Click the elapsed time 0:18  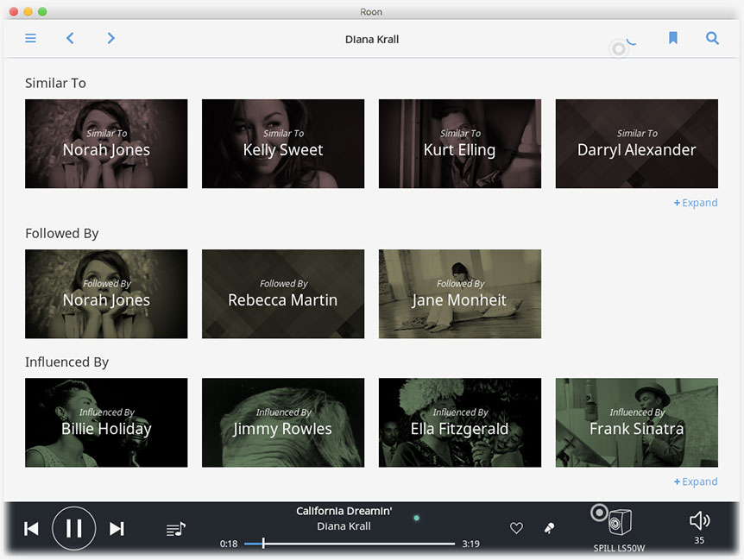pos(228,544)
